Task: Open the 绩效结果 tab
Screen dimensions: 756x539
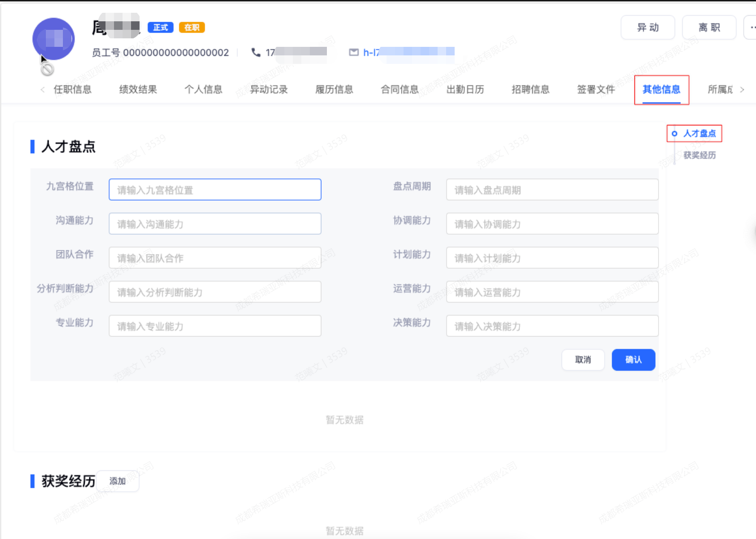Action: (138, 89)
